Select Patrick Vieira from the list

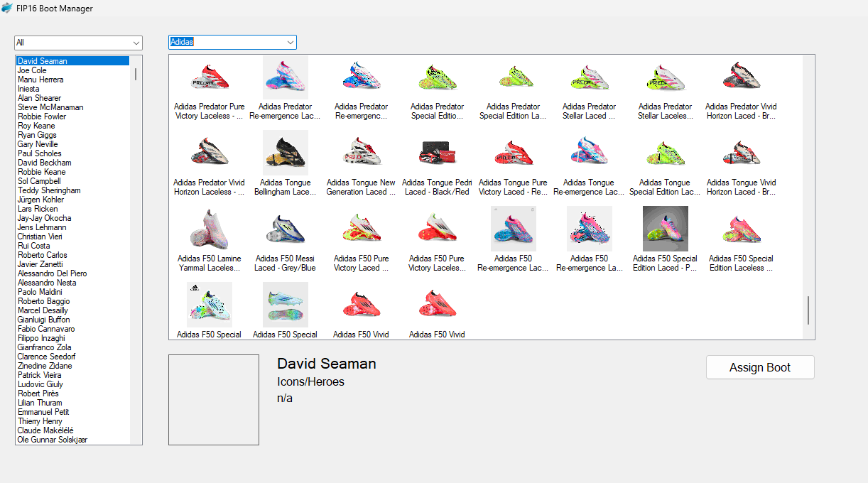pos(72,375)
